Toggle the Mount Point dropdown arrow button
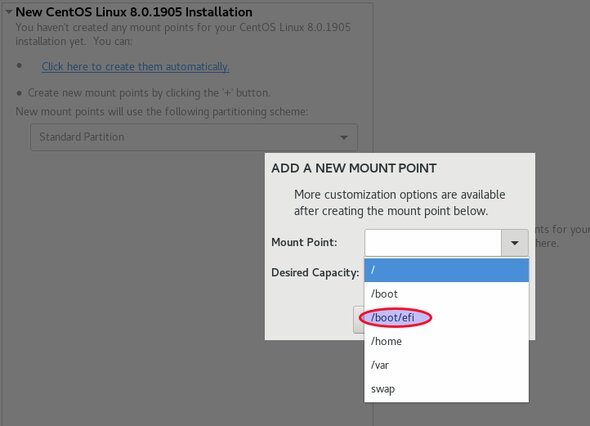 [515, 243]
